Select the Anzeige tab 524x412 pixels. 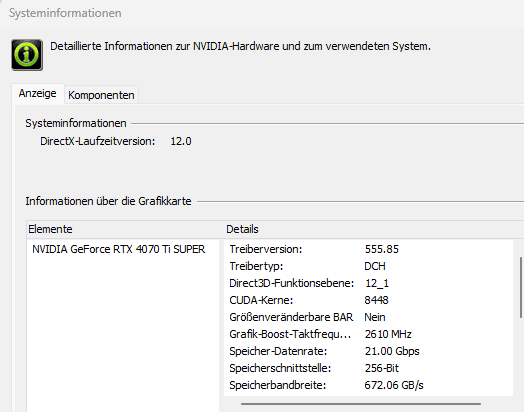coord(37,93)
